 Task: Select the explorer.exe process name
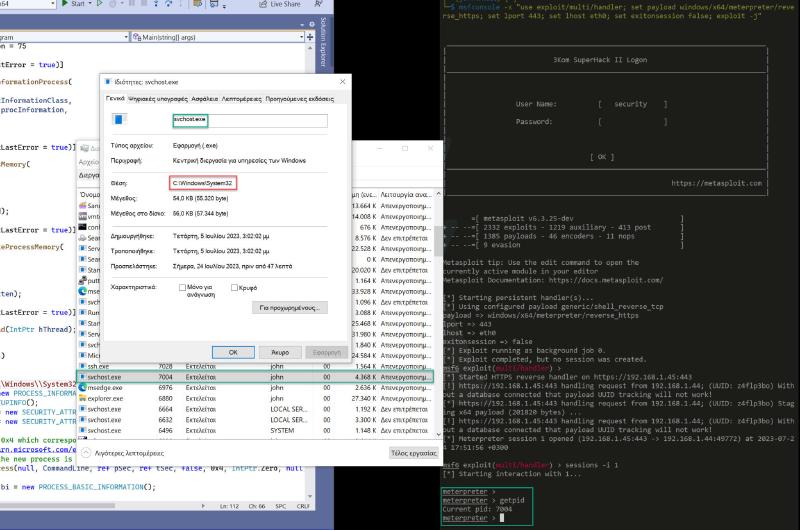pyautogui.click(x=105, y=398)
